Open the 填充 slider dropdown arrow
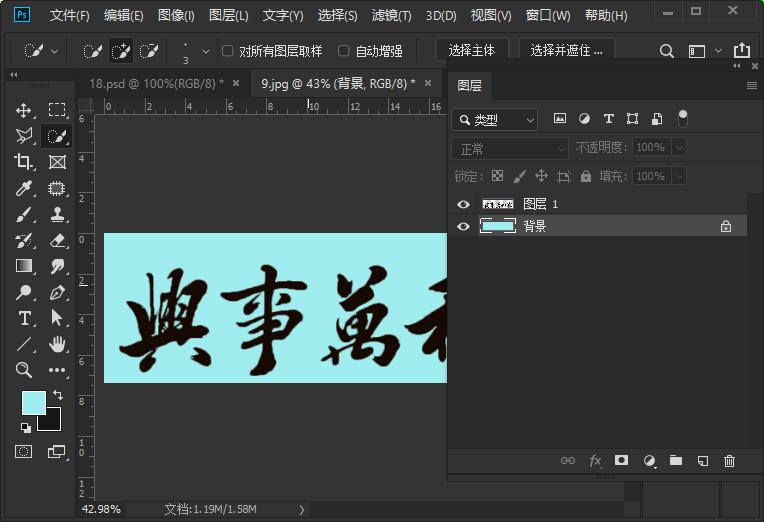 tap(680, 176)
